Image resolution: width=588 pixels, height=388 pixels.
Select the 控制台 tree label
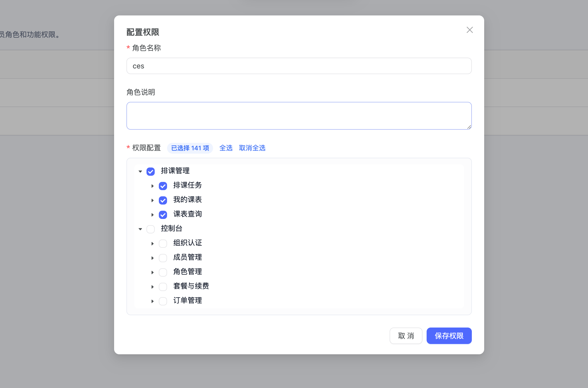point(172,228)
